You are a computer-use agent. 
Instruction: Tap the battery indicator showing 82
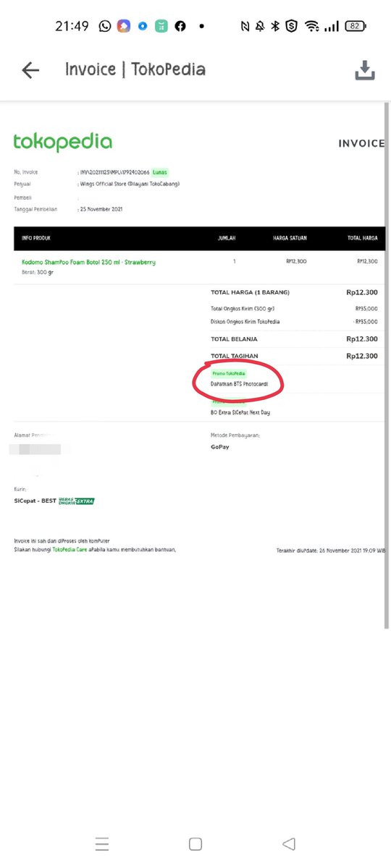(356, 26)
